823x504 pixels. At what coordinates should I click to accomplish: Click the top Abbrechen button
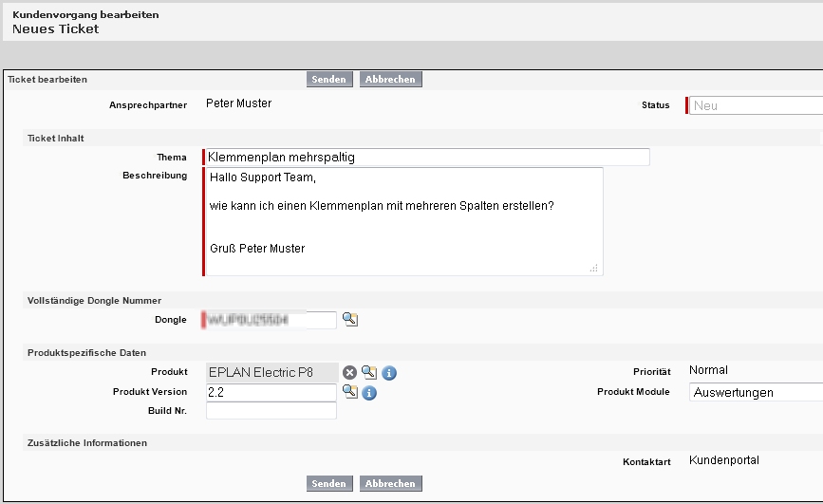(x=390, y=80)
